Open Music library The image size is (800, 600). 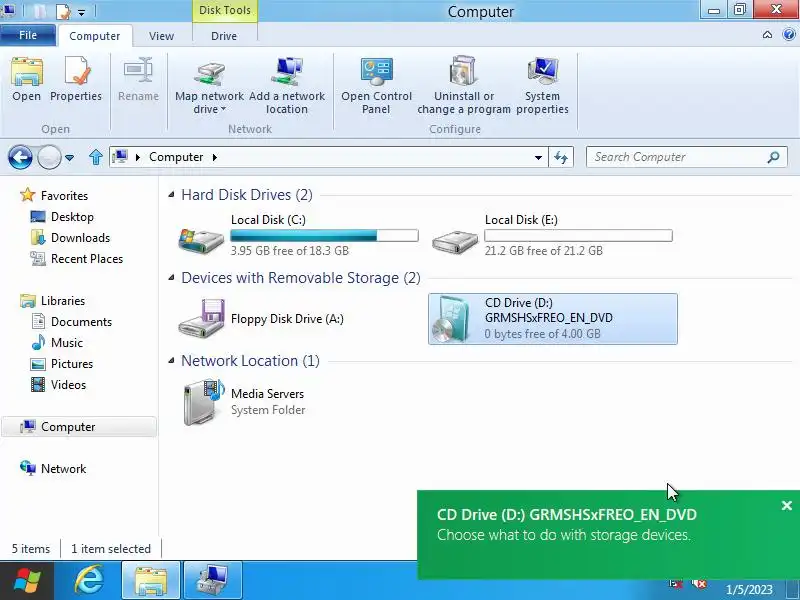67,343
